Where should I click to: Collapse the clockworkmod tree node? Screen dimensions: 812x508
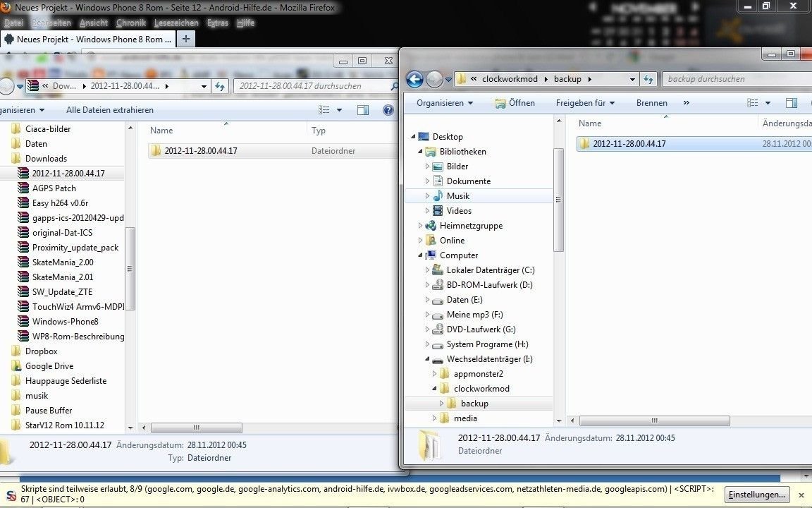(x=434, y=388)
